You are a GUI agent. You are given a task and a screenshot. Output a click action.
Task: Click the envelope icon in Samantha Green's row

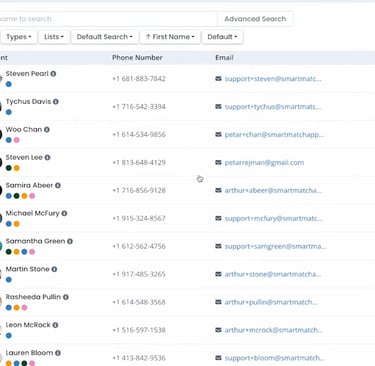click(218, 246)
